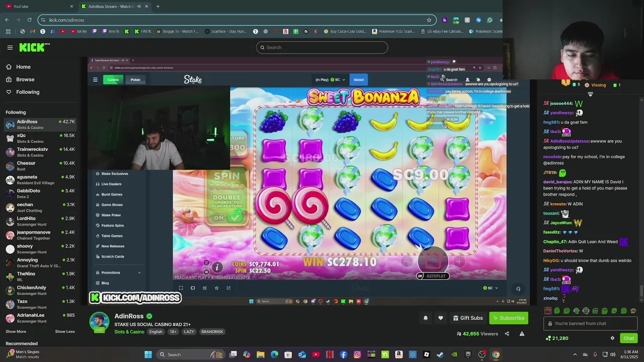The height and width of the screenshot is (362, 644).
Task: Share the stream with the share icon
Action: (x=507, y=334)
